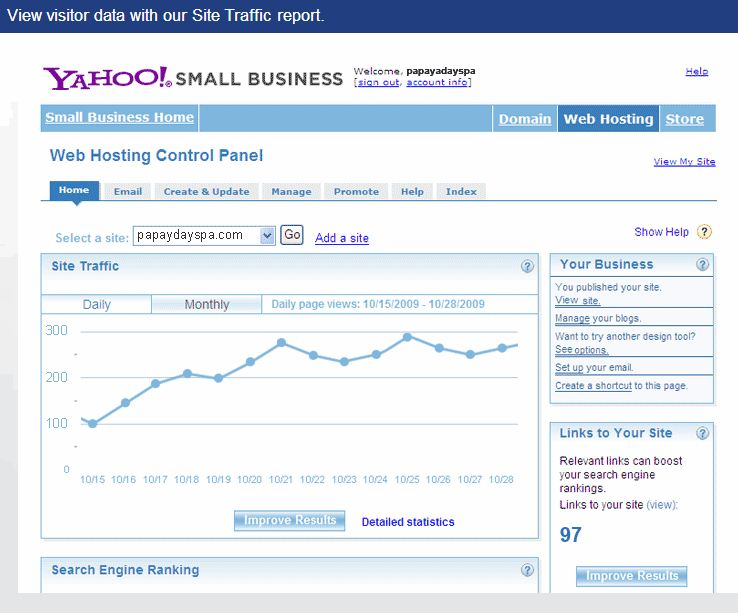Click the sign out link

click(379, 82)
